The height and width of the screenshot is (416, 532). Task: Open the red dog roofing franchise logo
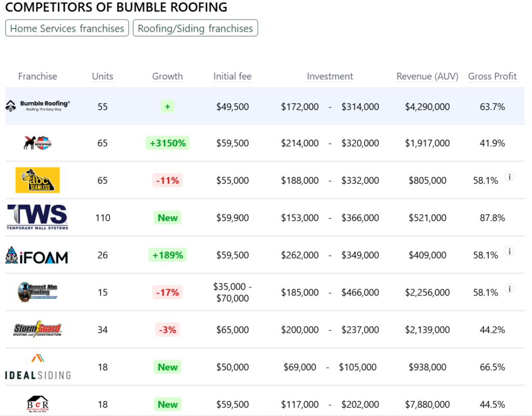pos(37,143)
